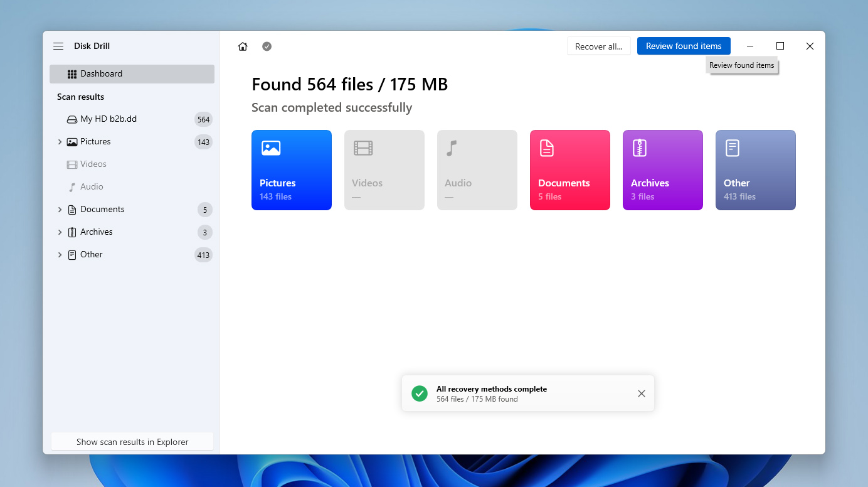Open the hamburger menu next to Disk Drill
Viewport: 868px width, 487px height.
point(58,46)
